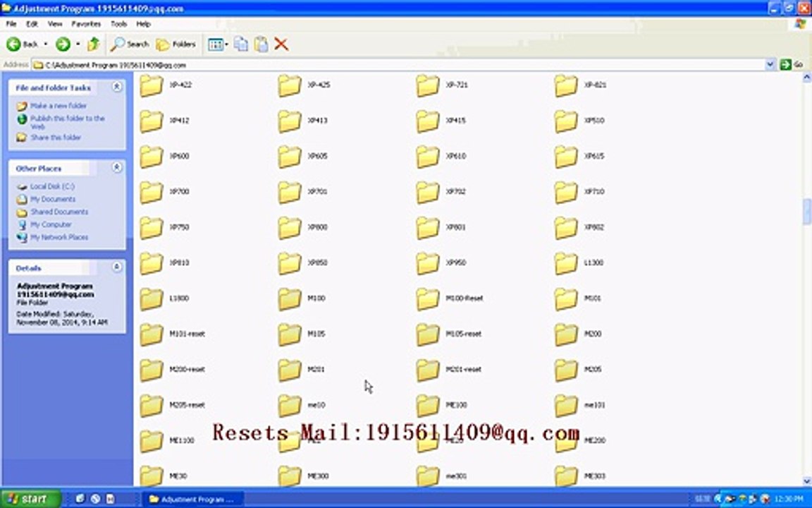Click the Copy toolbar icon
The image size is (812, 508).
(x=241, y=44)
